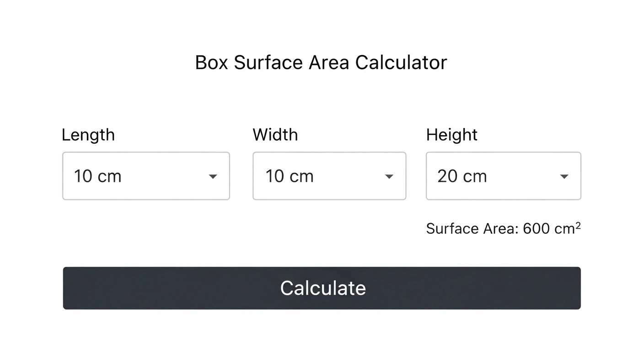
Task: Select the 10 cm Length value
Action: (98, 176)
